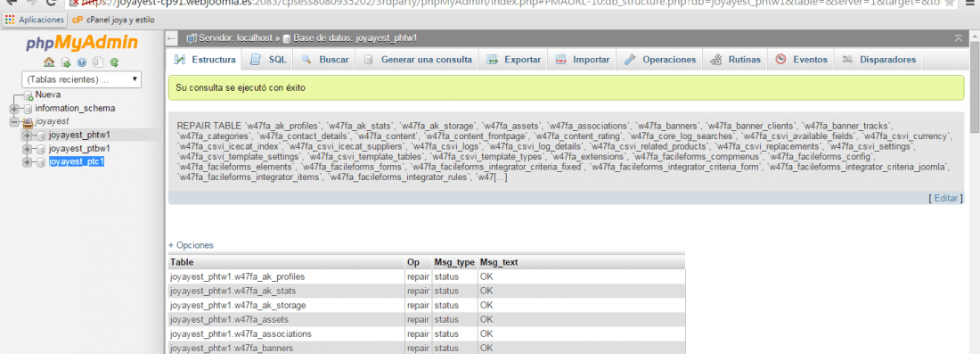The height and width of the screenshot is (354, 980).
Task: Click the joyayest group folder icon
Action: coord(29,122)
